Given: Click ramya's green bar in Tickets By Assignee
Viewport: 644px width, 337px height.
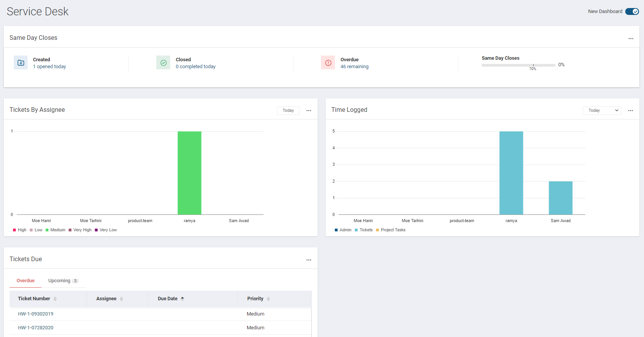Looking at the screenshot, I should point(189,173).
